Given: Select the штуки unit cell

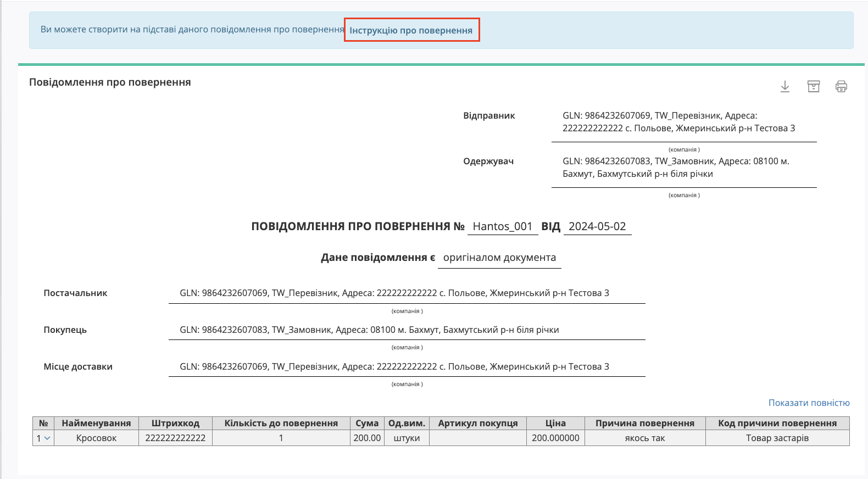Looking at the screenshot, I should pyautogui.click(x=407, y=438).
